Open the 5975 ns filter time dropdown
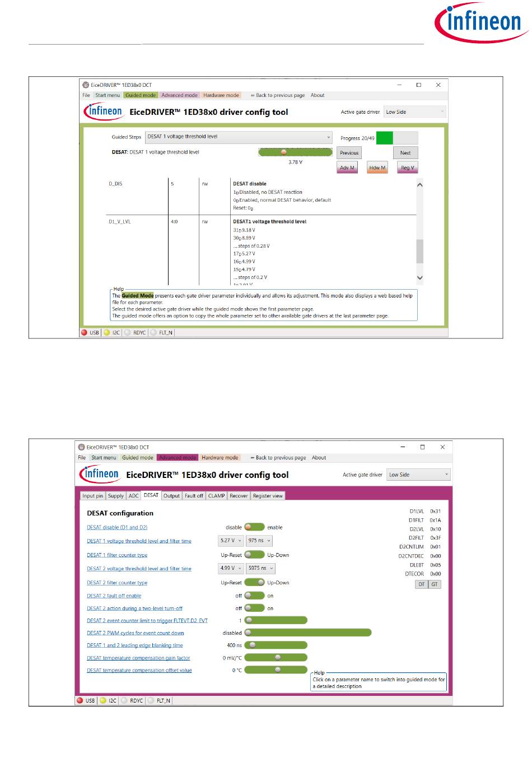Image resolution: width=532 pixels, height=762 pixels. click(x=260, y=568)
